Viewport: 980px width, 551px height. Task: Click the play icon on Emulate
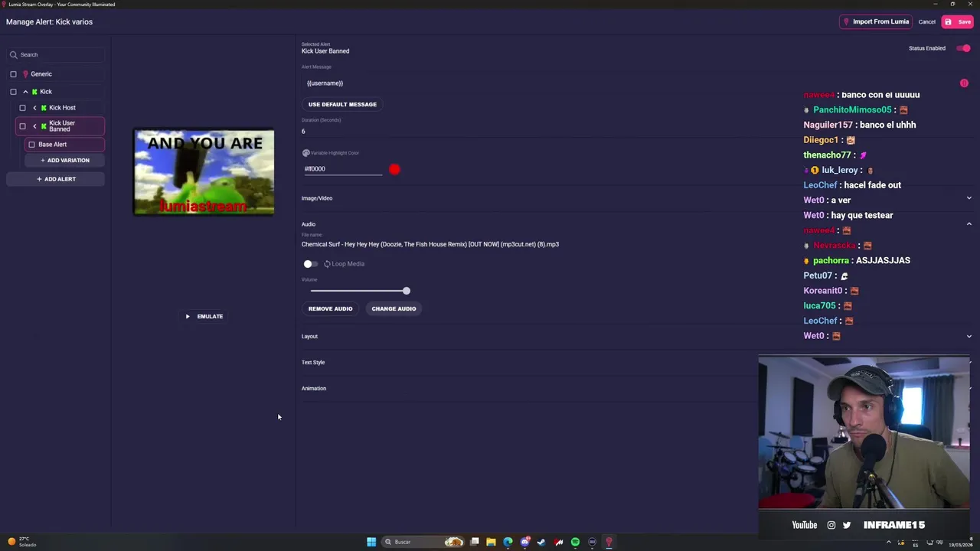188,317
